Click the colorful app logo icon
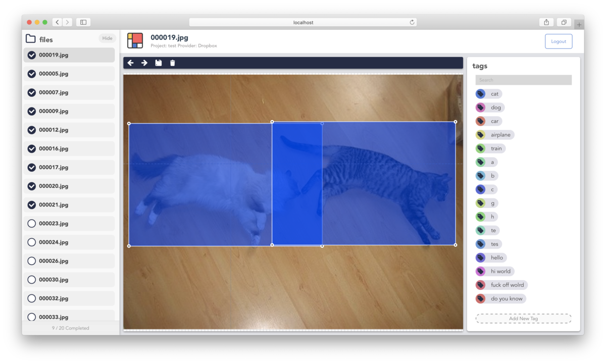 135,41
